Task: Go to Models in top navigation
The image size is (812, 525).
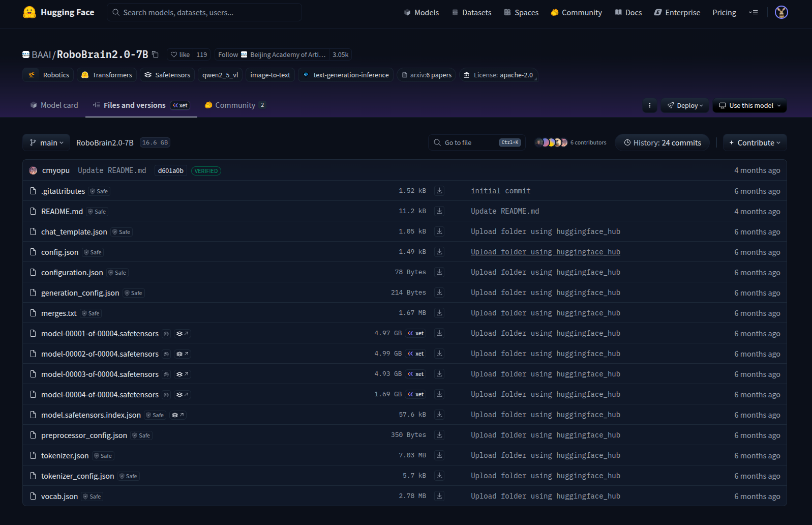Action: (x=422, y=12)
